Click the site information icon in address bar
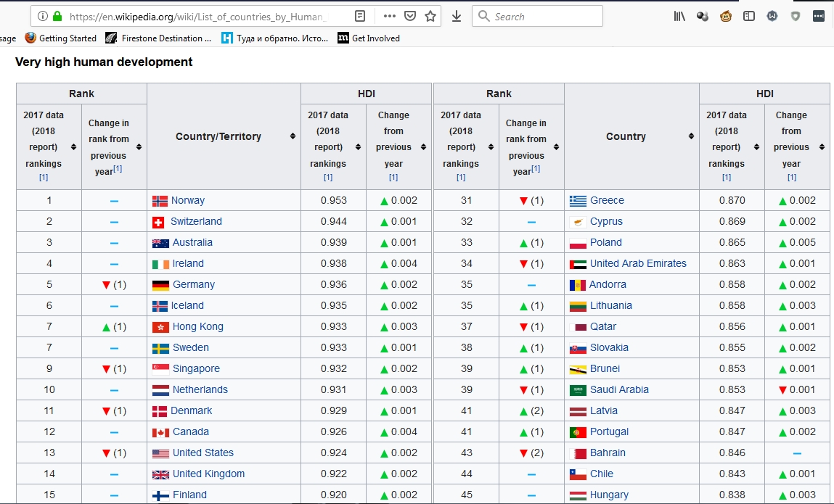Image resolution: width=834 pixels, height=504 pixels. pos(43,17)
